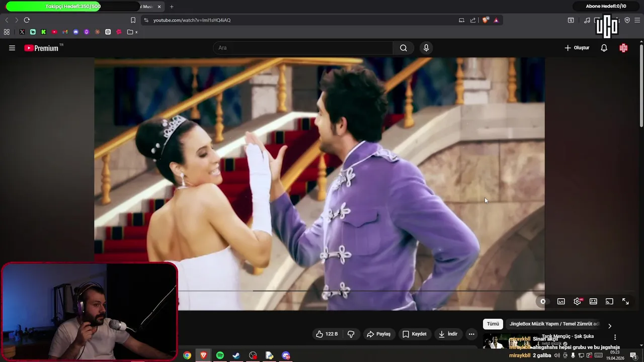This screenshot has width=644, height=362.
Task: Click the Kaydet save button
Action: coord(414,334)
